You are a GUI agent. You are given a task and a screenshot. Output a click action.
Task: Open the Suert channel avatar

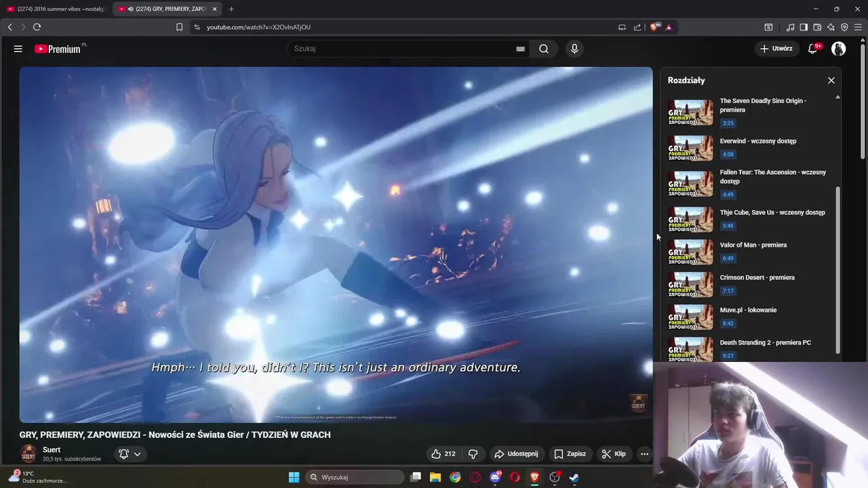tap(28, 454)
